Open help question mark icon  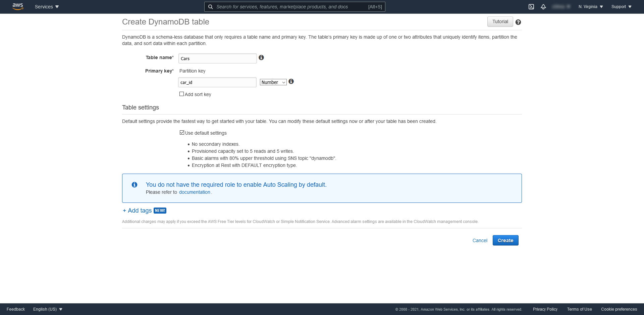518,22
